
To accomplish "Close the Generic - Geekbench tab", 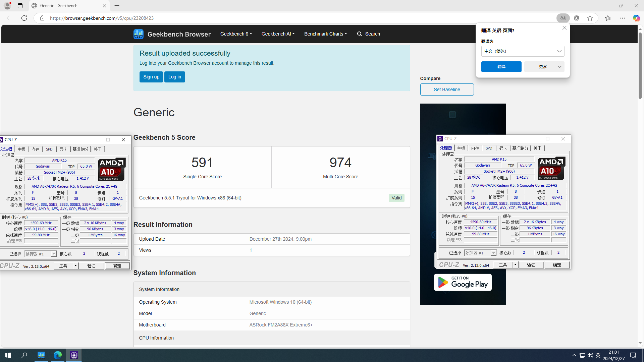I will coord(104,6).
